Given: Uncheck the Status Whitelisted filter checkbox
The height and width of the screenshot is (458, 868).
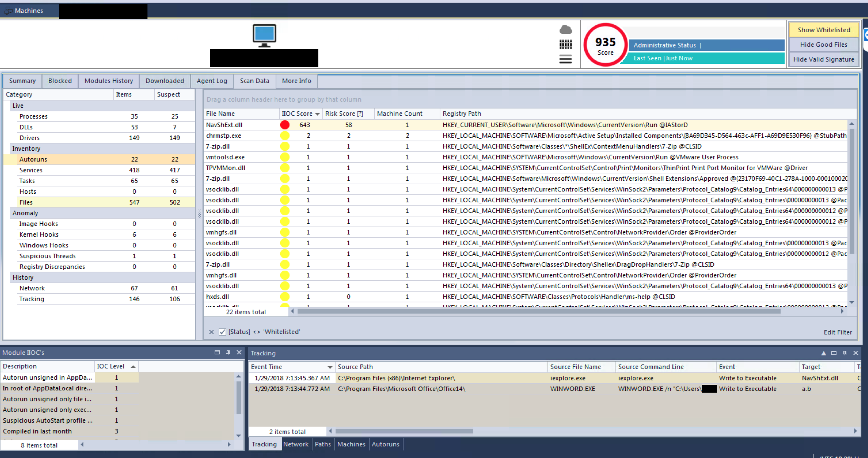Looking at the screenshot, I should 222,332.
